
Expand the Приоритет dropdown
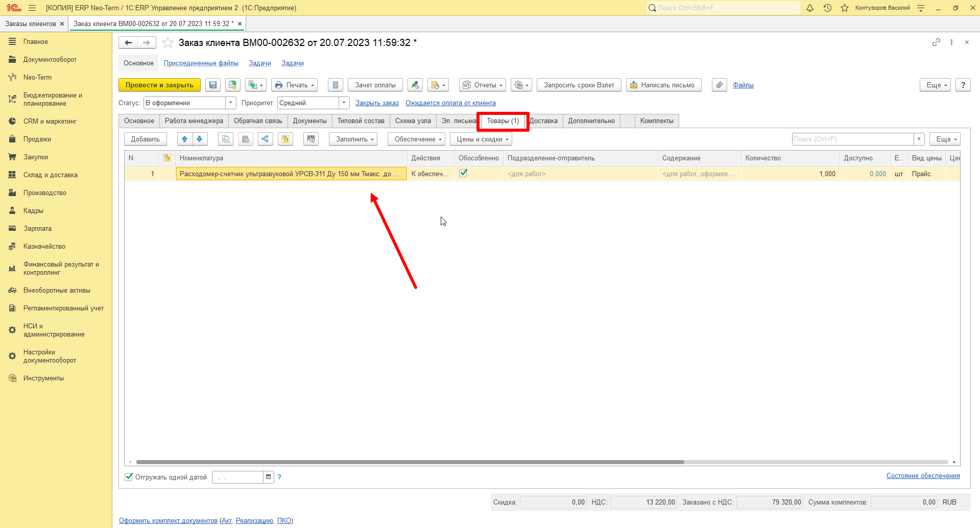[x=344, y=103]
